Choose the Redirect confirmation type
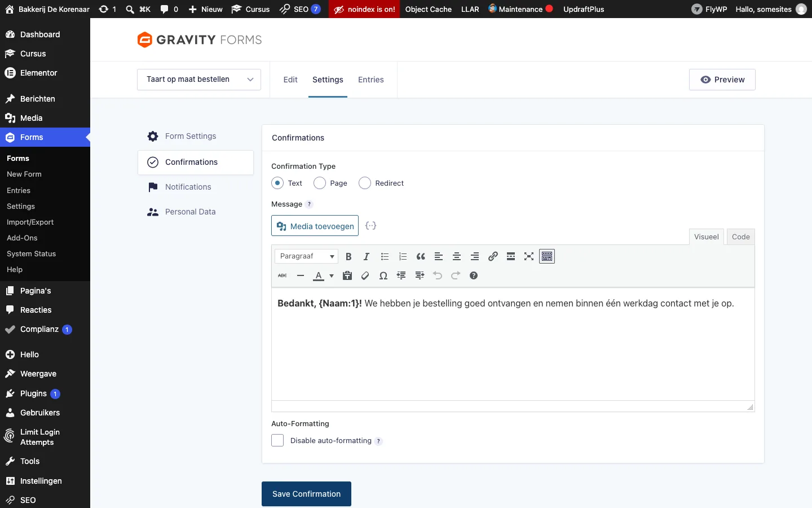This screenshot has height=508, width=812. [x=365, y=183]
